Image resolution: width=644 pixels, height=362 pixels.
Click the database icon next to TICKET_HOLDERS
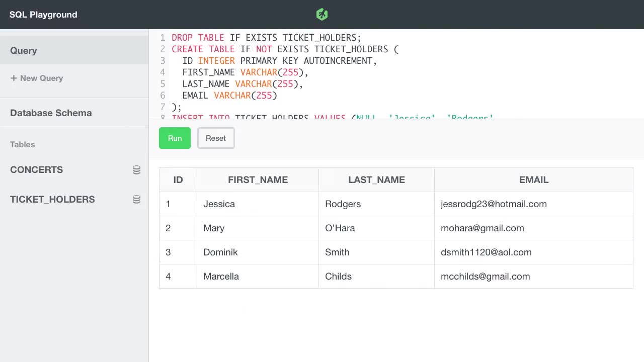[x=136, y=199]
